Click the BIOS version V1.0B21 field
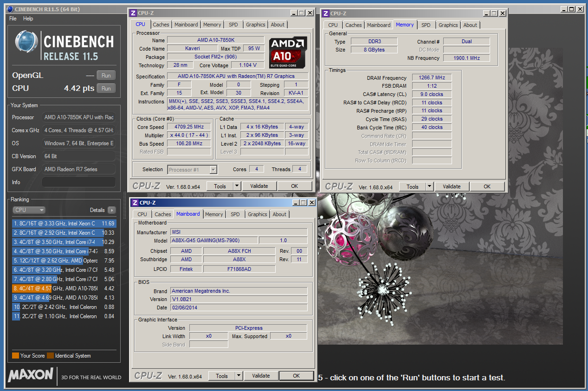 (x=239, y=299)
